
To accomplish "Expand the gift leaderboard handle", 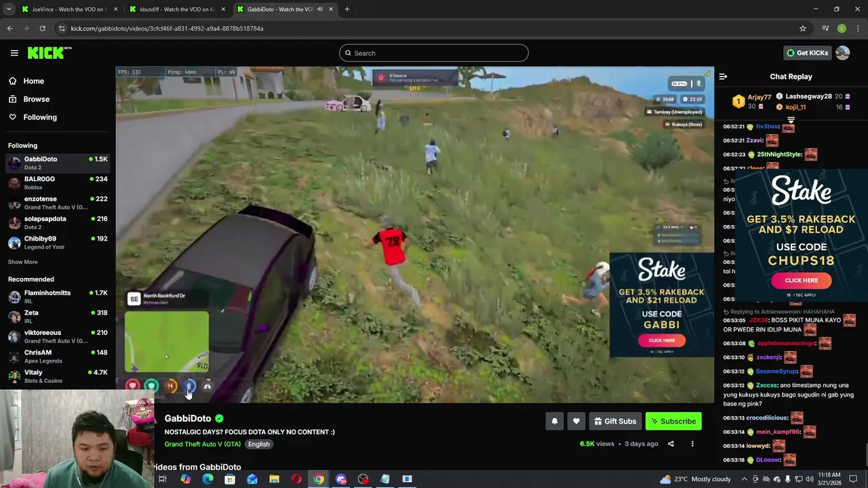I will tap(791, 120).
